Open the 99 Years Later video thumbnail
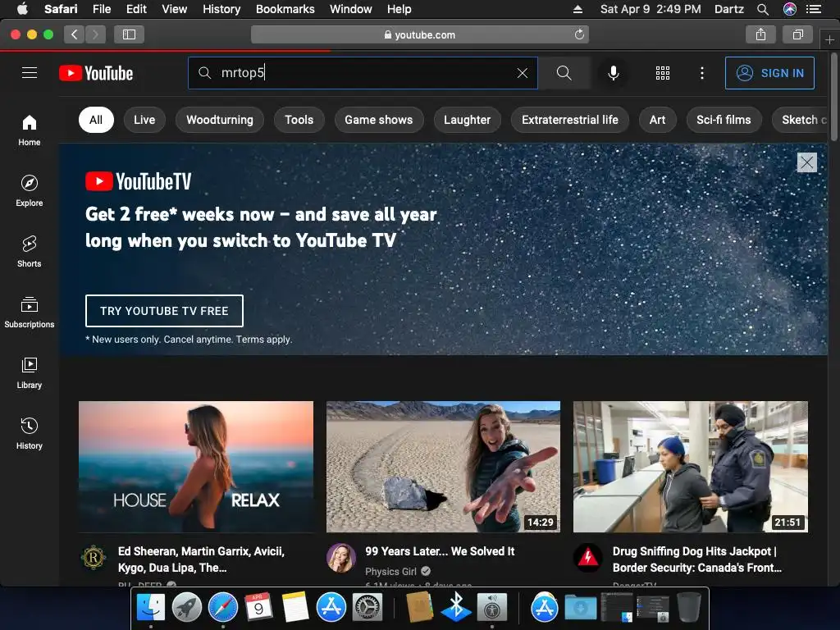The width and height of the screenshot is (840, 630). tap(443, 467)
